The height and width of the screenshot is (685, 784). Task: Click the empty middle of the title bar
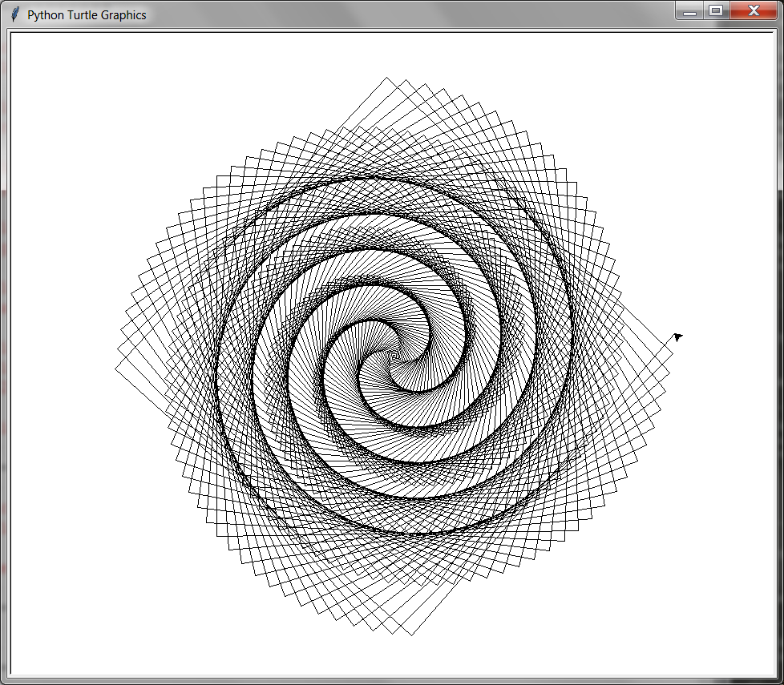[x=401, y=14]
